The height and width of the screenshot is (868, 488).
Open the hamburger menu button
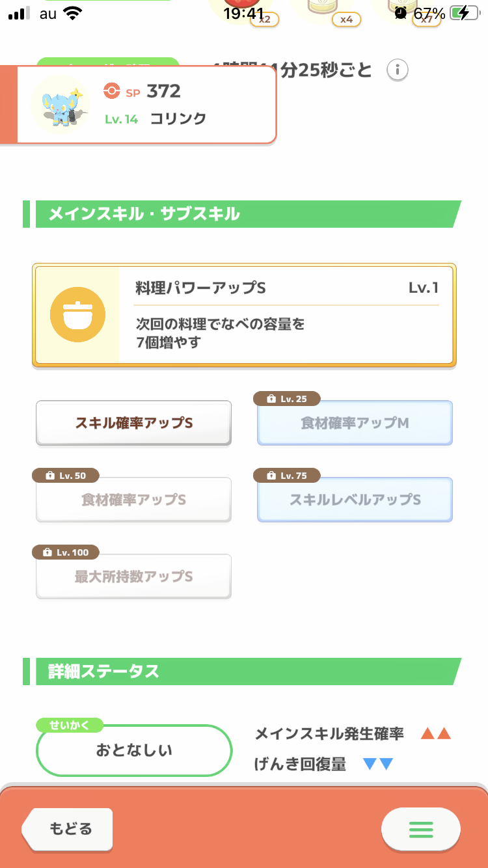420,829
